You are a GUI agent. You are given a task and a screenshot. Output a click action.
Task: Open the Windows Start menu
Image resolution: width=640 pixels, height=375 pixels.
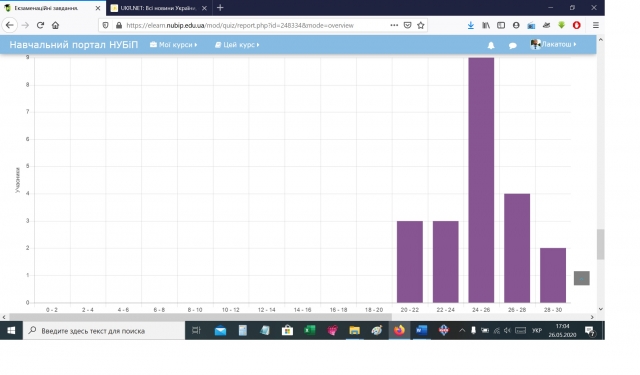(11, 331)
